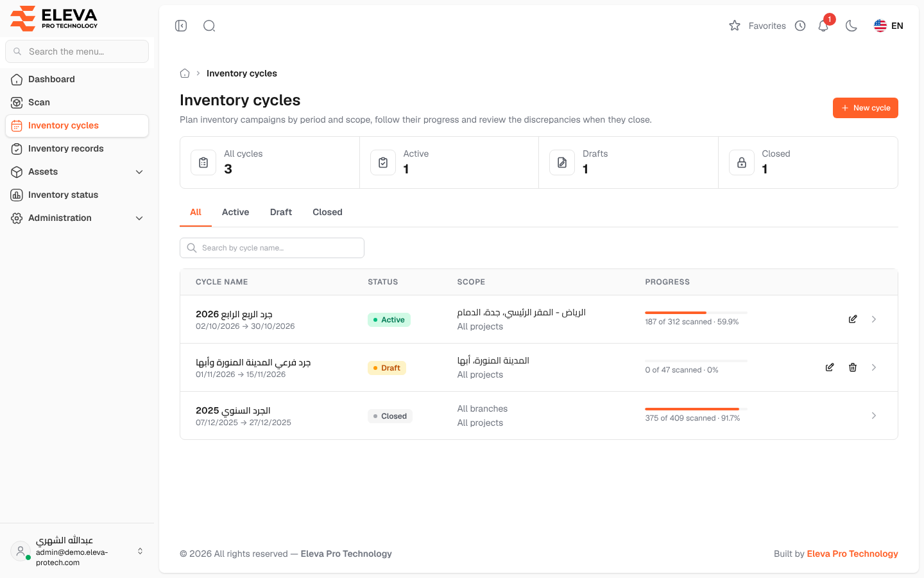This screenshot has width=924, height=578.
Task: Switch to the Active tab
Action: (235, 213)
